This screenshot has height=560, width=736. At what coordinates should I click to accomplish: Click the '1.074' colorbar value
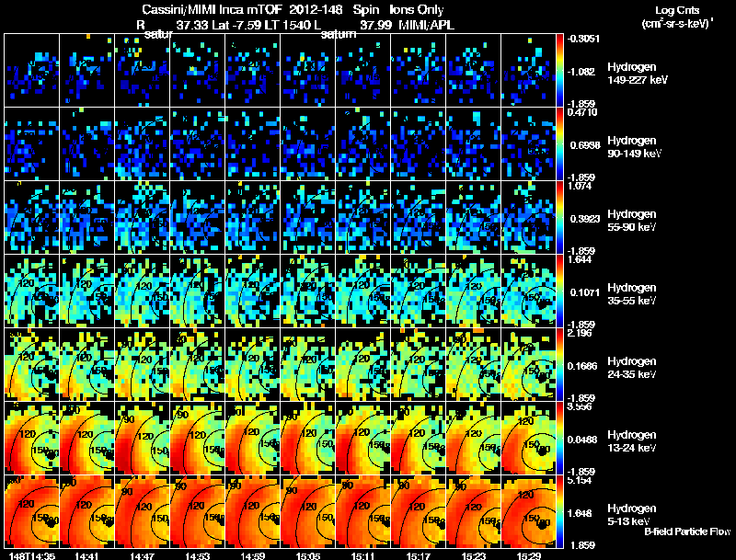(x=580, y=186)
